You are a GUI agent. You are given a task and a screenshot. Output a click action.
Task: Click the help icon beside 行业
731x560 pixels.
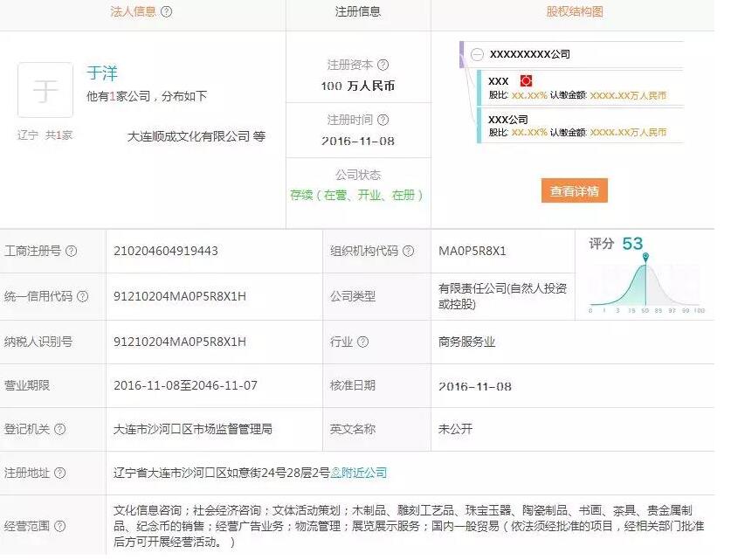coord(362,342)
